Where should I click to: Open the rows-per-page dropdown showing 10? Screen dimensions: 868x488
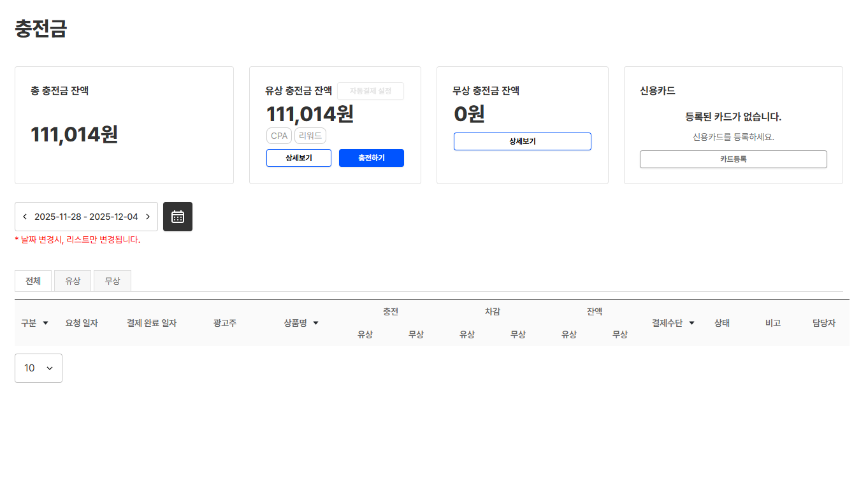click(x=38, y=368)
